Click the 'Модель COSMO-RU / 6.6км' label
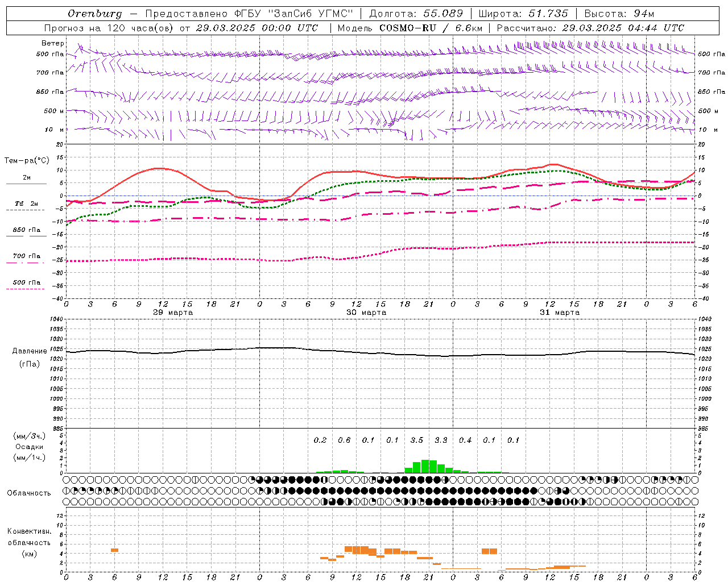 coord(410,28)
